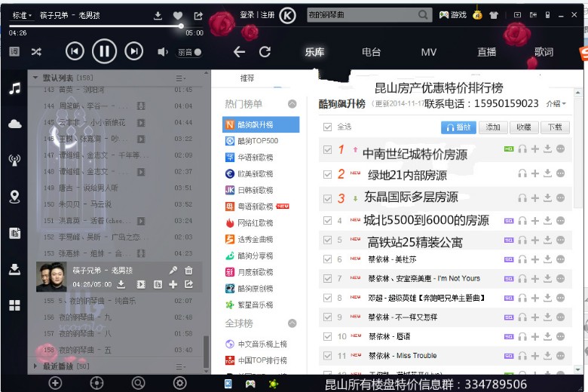588x392 pixels.
Task: Download 蔡依林 - 唇语 from chart row
Action: [547, 336]
